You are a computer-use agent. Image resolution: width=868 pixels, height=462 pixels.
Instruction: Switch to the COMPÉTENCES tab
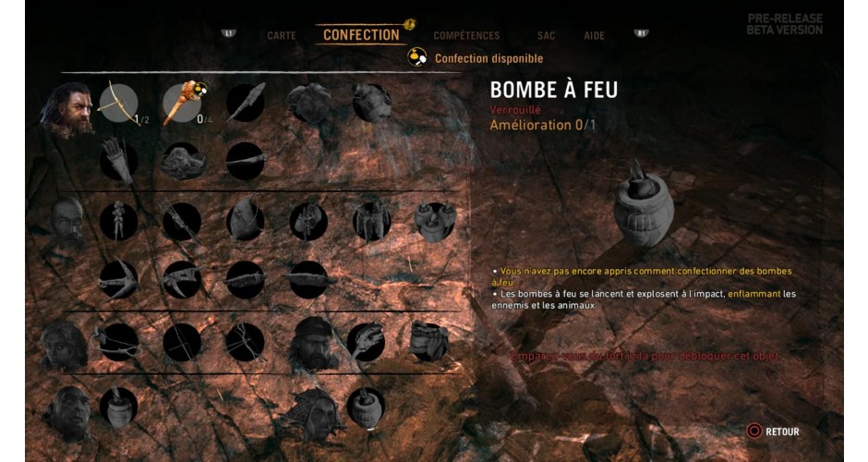pos(466,35)
